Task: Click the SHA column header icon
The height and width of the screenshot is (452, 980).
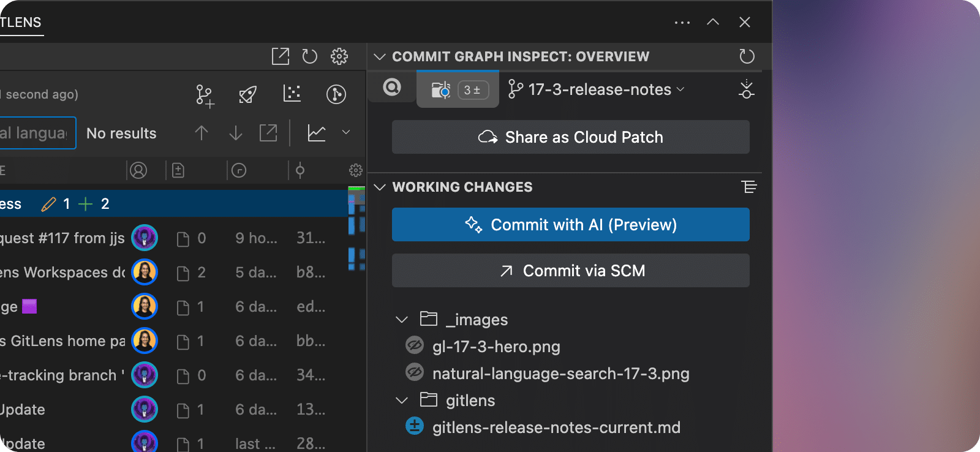Action: 300,170
